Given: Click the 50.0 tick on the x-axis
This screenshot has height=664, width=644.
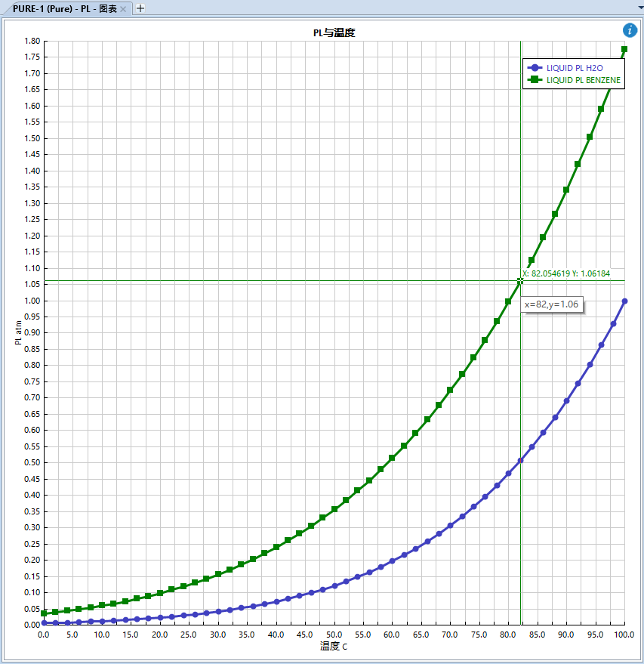Looking at the screenshot, I should pyautogui.click(x=334, y=635).
